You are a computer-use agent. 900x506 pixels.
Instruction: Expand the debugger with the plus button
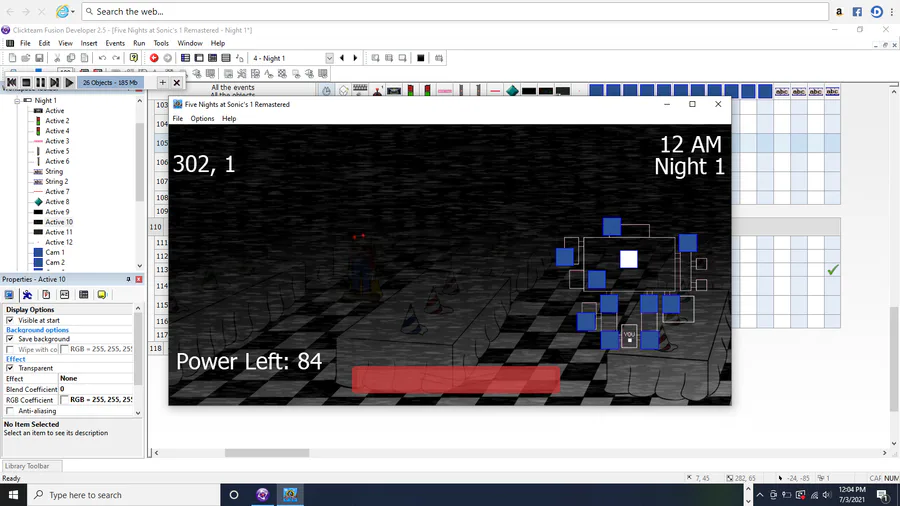(x=162, y=83)
